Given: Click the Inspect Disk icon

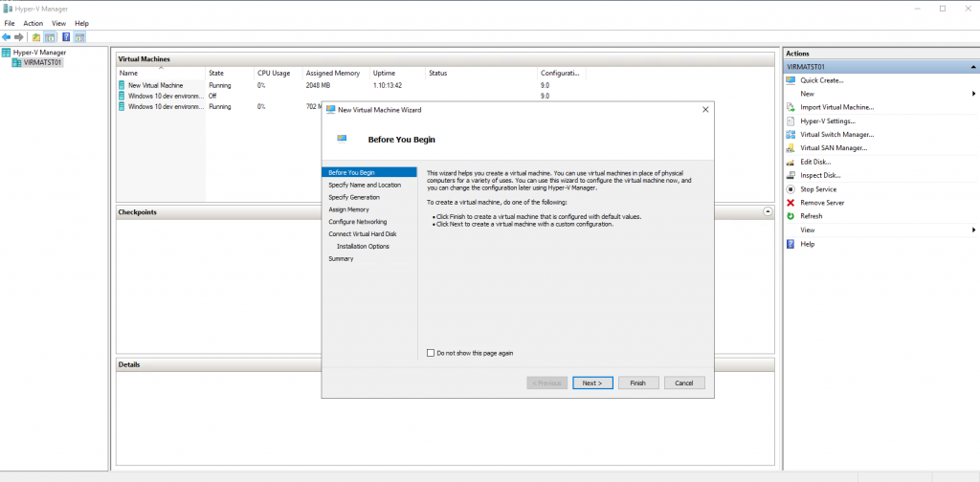Looking at the screenshot, I should (791, 175).
